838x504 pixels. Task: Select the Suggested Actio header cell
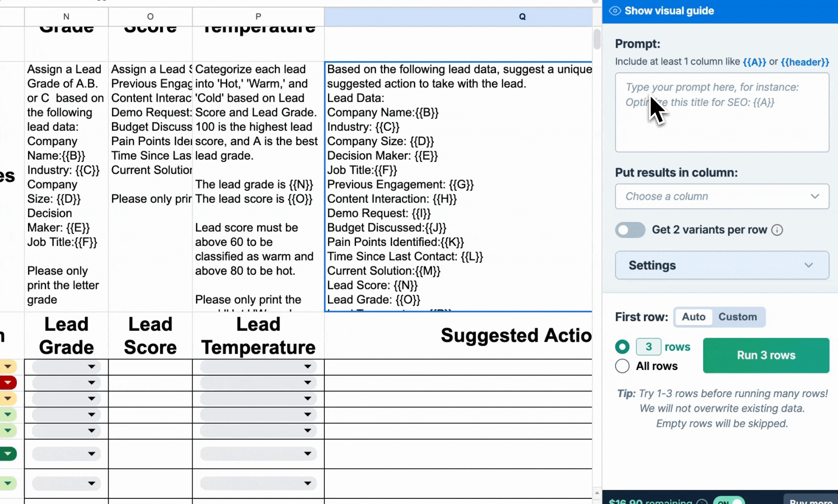tap(458, 336)
